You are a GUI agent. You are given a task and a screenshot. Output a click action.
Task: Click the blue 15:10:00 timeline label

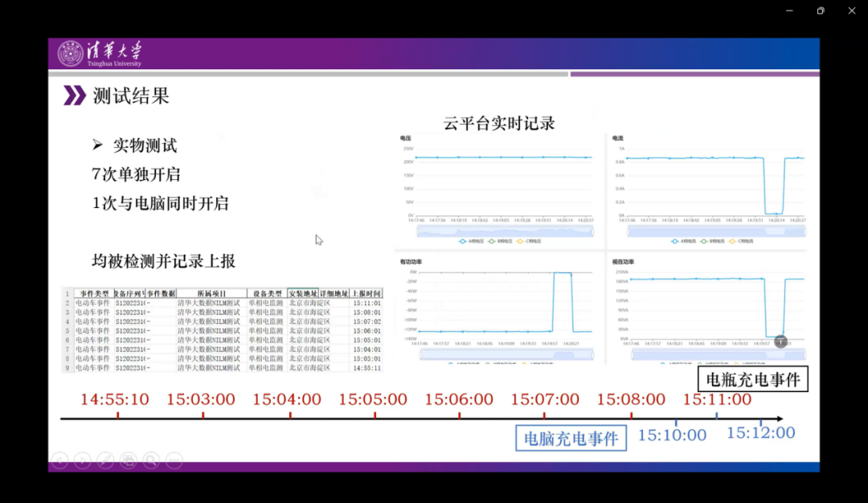point(672,435)
